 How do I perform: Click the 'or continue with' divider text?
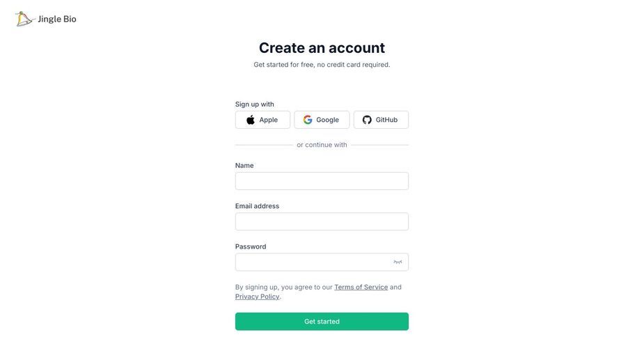point(322,145)
